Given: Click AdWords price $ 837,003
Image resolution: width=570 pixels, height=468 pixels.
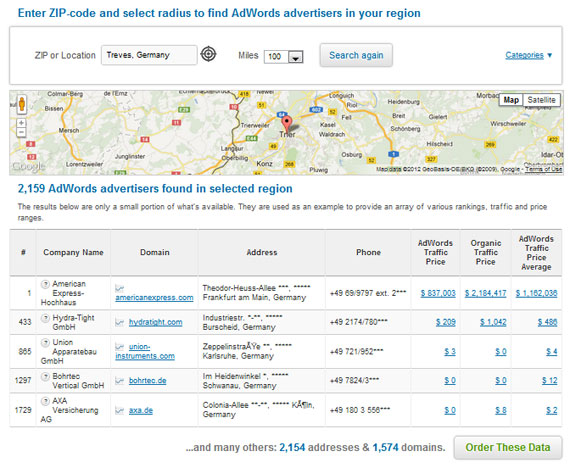Looking at the screenshot, I should point(438,293).
